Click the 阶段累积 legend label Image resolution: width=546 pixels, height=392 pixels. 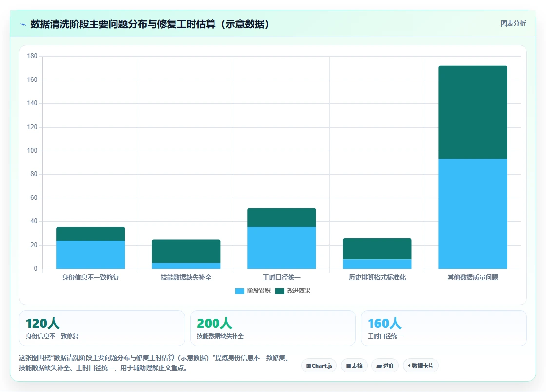(x=258, y=291)
